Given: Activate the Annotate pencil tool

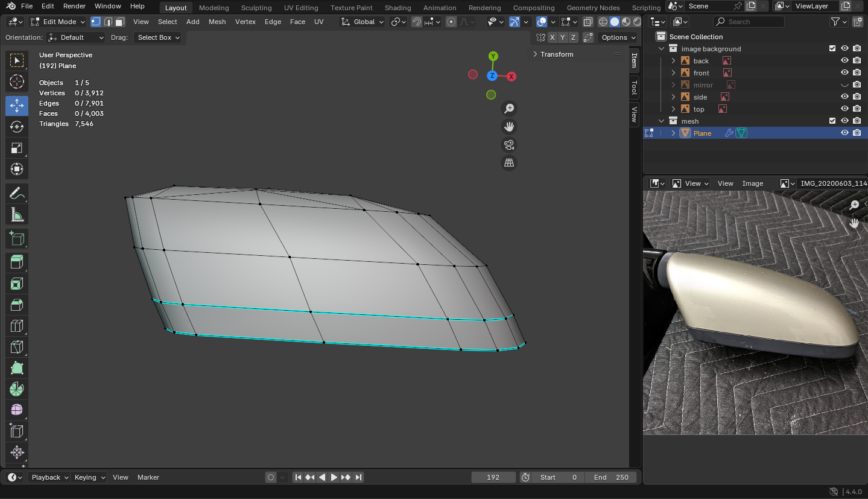Looking at the screenshot, I should [x=17, y=193].
